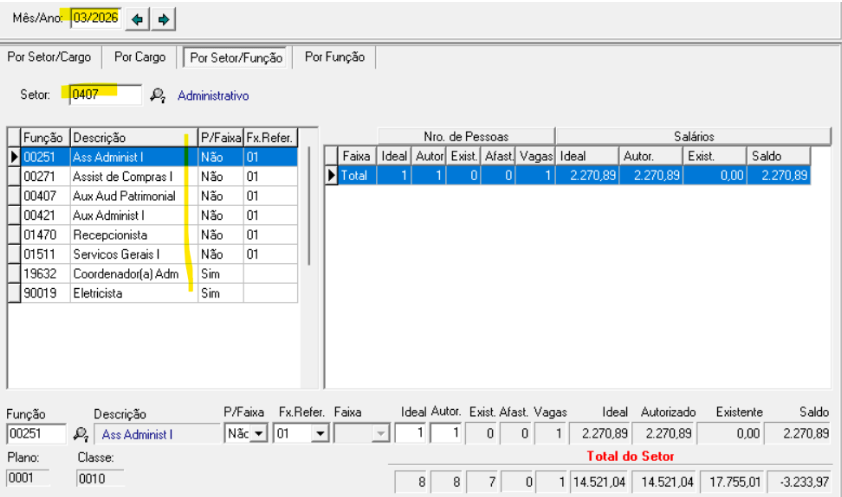This screenshot has width=842, height=497.
Task: Click the Setor code input field
Action: tap(104, 95)
